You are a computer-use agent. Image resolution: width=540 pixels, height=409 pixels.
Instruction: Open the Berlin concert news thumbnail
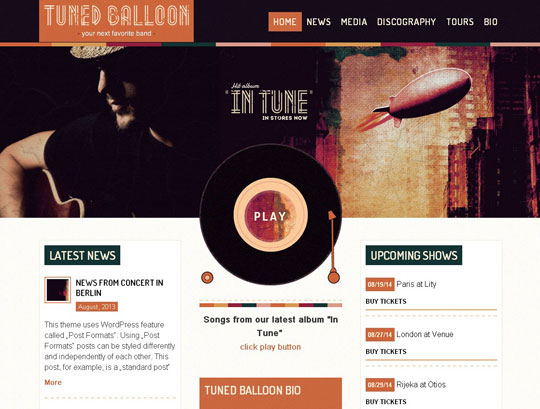tap(58, 290)
